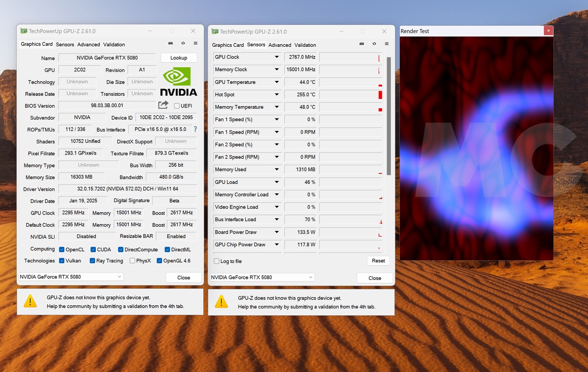This screenshot has width=588, height=372.
Task: Enable the PhysX checkbox
Action: pyautogui.click(x=132, y=261)
